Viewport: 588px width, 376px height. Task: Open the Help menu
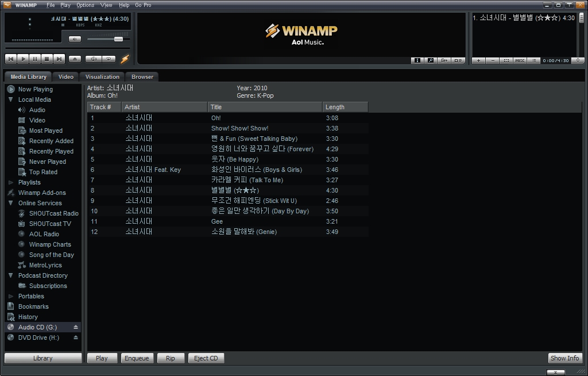tap(124, 5)
